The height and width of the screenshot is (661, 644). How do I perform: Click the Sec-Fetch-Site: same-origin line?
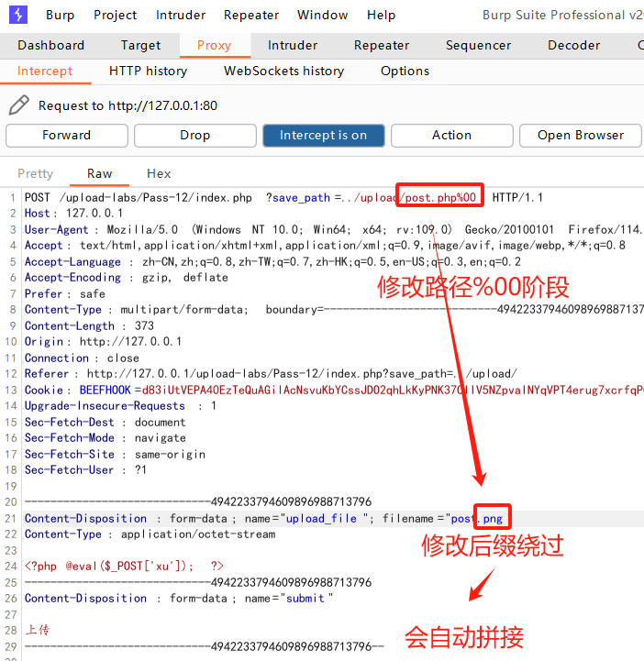pyautogui.click(x=115, y=454)
